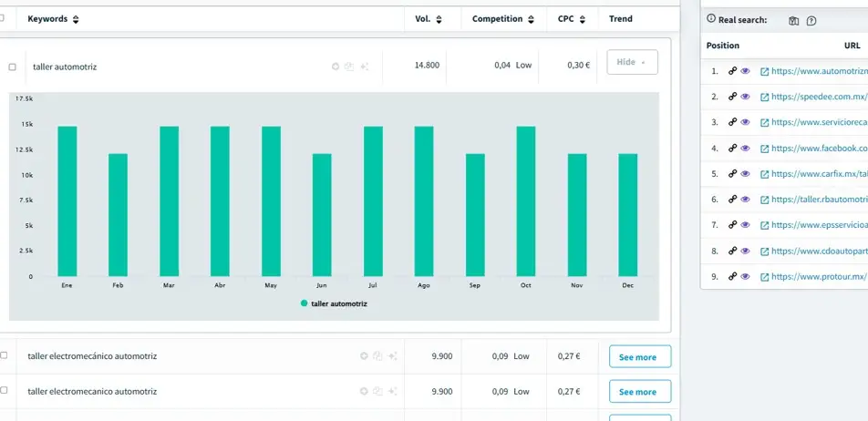Tick the checkbox for taller electromecánico automotriz
The image size is (868, 421).
(4, 355)
